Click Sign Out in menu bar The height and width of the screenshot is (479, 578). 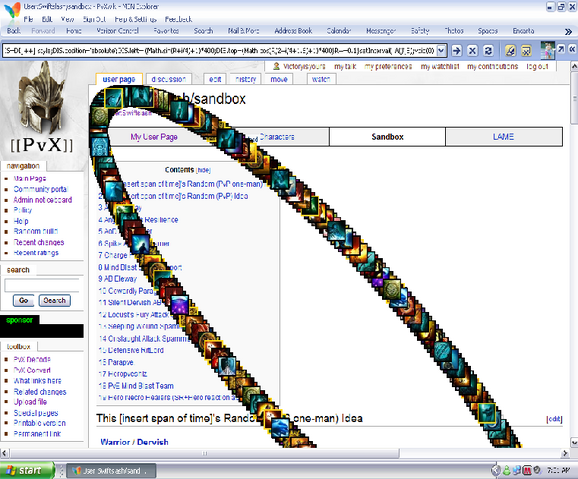[x=94, y=19]
